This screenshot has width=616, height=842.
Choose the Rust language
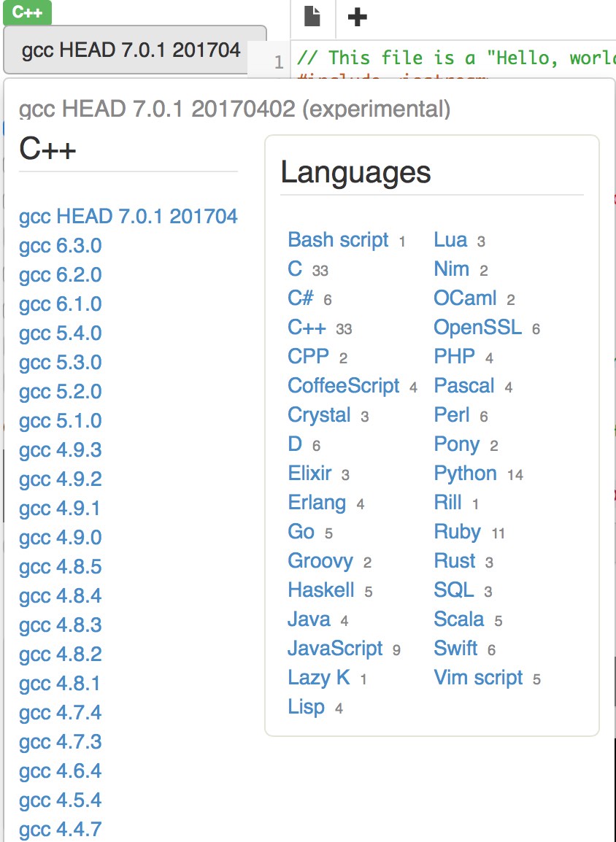pos(455,561)
